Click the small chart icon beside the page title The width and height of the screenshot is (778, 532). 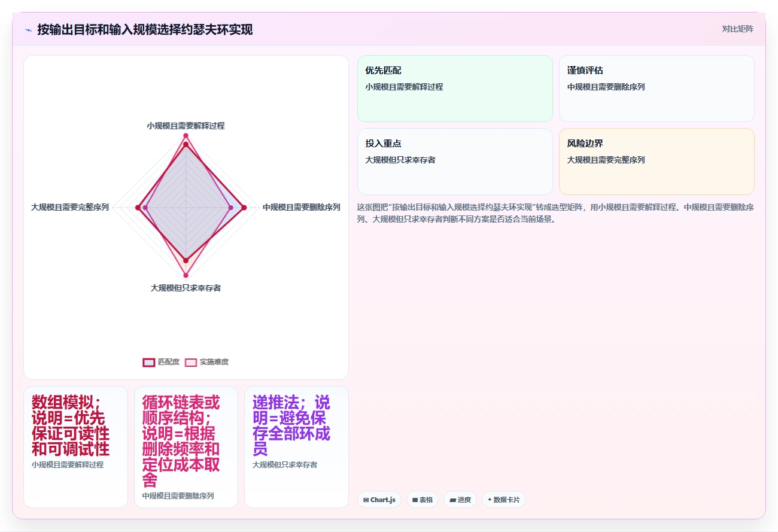pos(28,29)
